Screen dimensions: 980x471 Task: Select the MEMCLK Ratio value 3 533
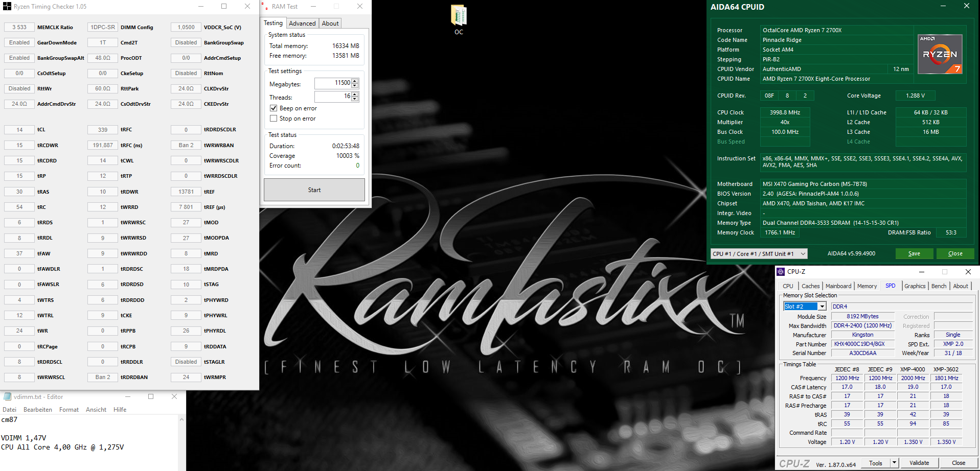[19, 27]
